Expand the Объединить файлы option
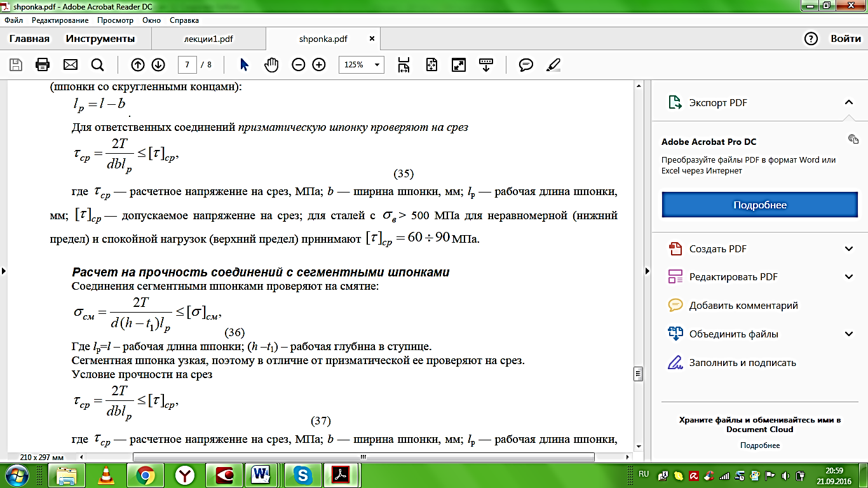This screenshot has width=868, height=488. pos(849,334)
